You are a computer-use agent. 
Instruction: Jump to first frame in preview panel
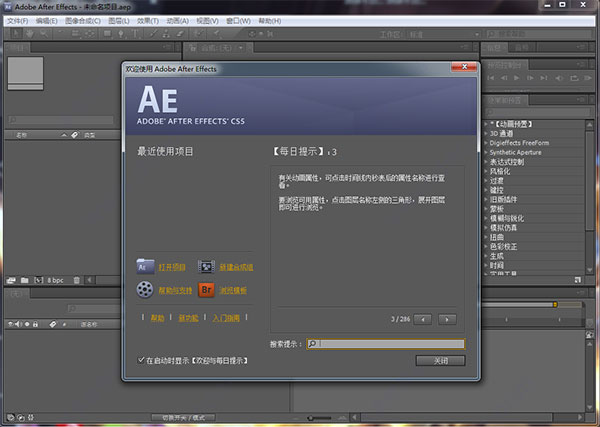coord(491,78)
